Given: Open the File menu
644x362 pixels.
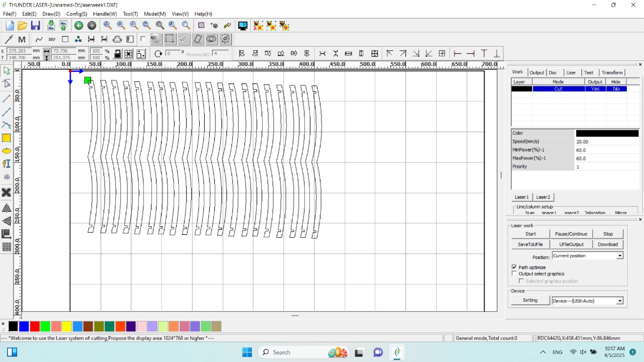Looking at the screenshot, I should point(10,14).
